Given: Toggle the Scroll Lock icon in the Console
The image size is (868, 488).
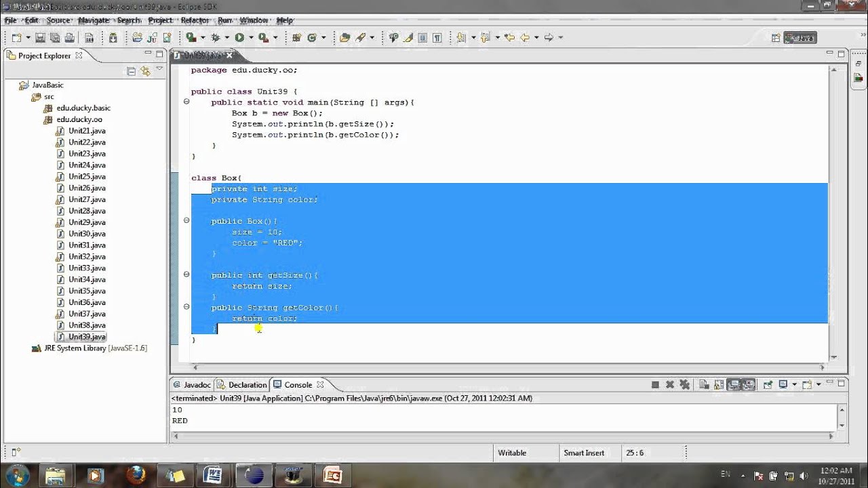Looking at the screenshot, I should tap(719, 385).
